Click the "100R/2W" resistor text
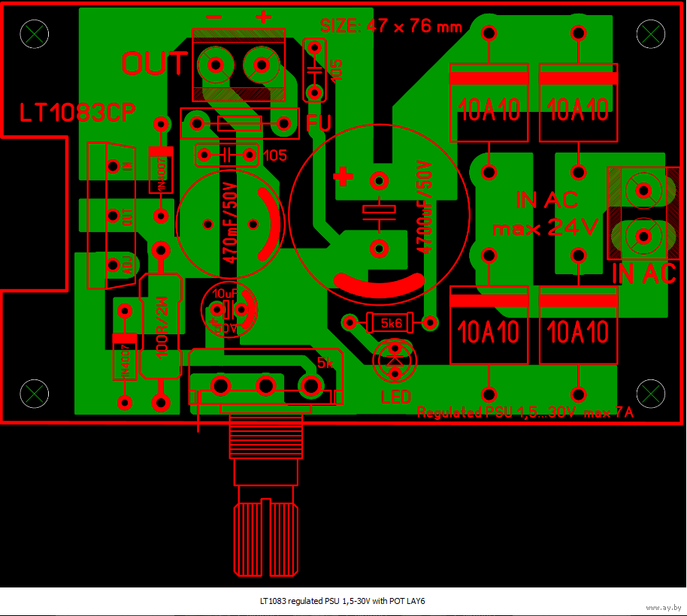687x616 pixels. point(162,328)
